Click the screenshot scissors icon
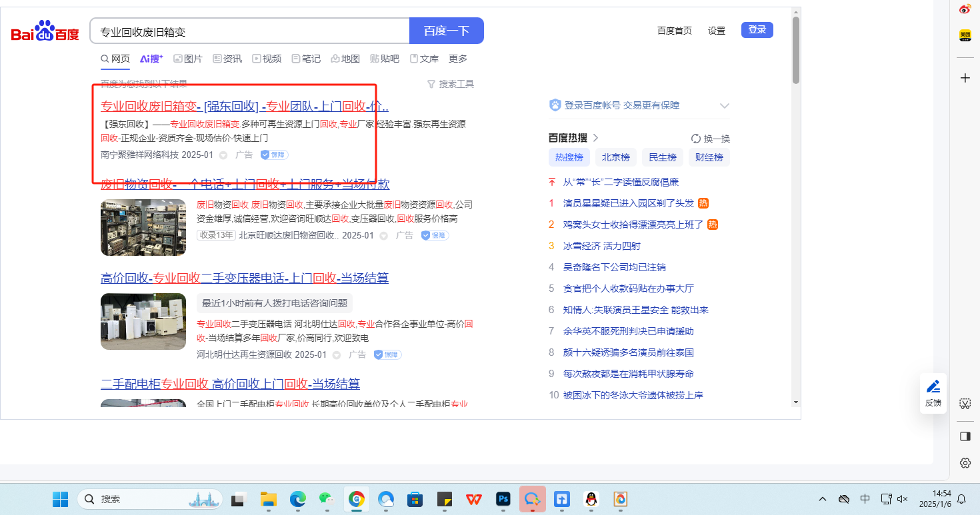The width and height of the screenshot is (980, 515). point(965,404)
